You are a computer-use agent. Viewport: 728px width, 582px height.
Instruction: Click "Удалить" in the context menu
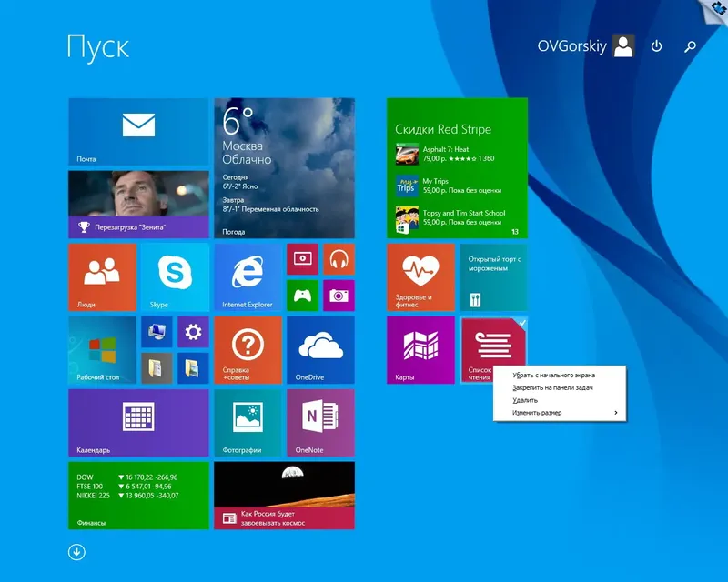(526, 399)
